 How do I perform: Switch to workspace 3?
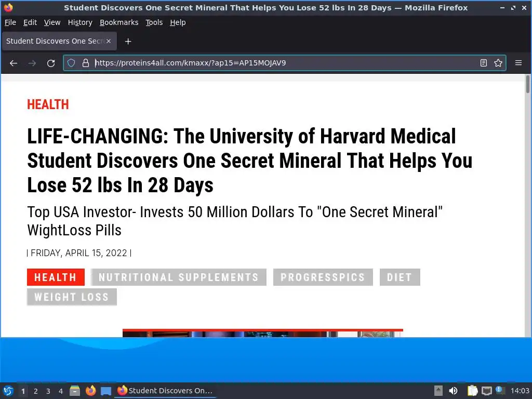pyautogui.click(x=48, y=391)
